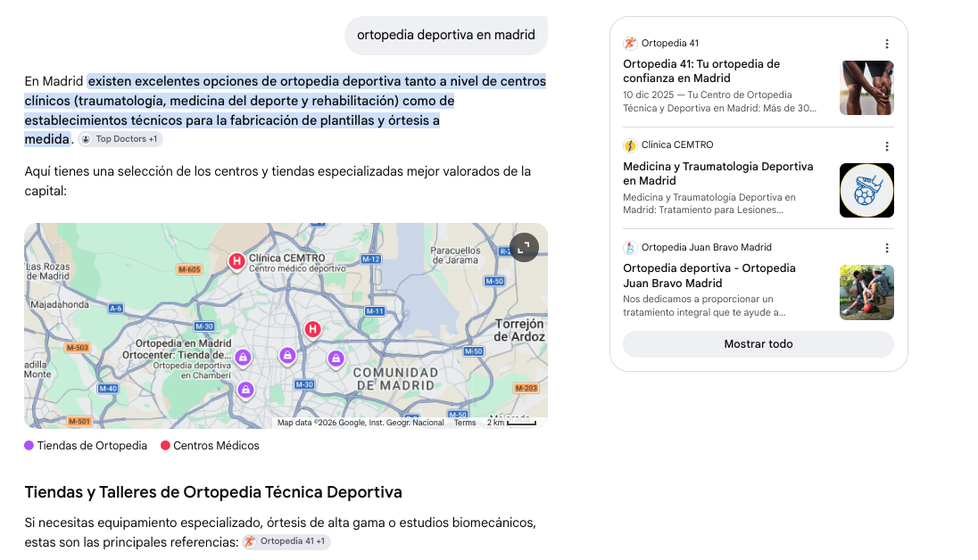The width and height of the screenshot is (978, 560).
Task: Click the red Centros Médicos legend dot
Action: [x=165, y=445]
